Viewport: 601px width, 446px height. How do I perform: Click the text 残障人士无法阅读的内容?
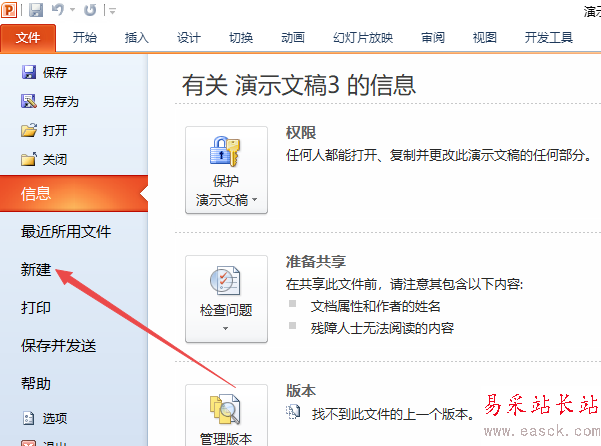click(x=383, y=328)
